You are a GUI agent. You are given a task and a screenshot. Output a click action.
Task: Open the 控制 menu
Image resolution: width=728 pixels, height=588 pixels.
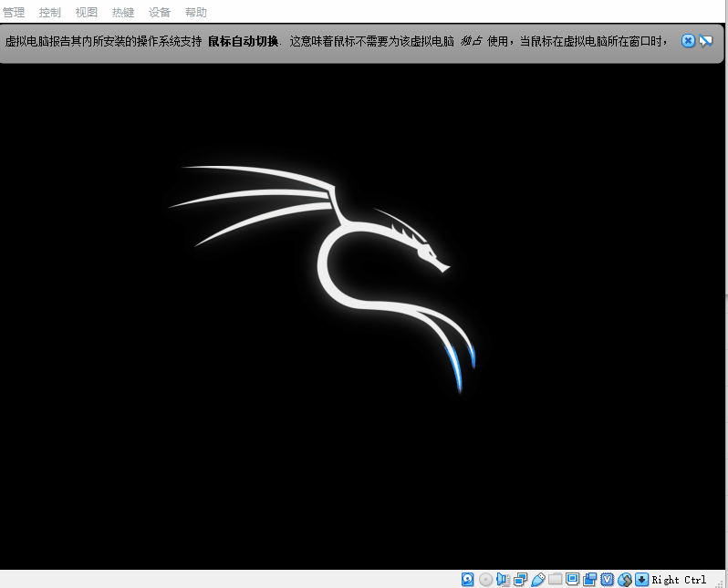click(x=49, y=13)
